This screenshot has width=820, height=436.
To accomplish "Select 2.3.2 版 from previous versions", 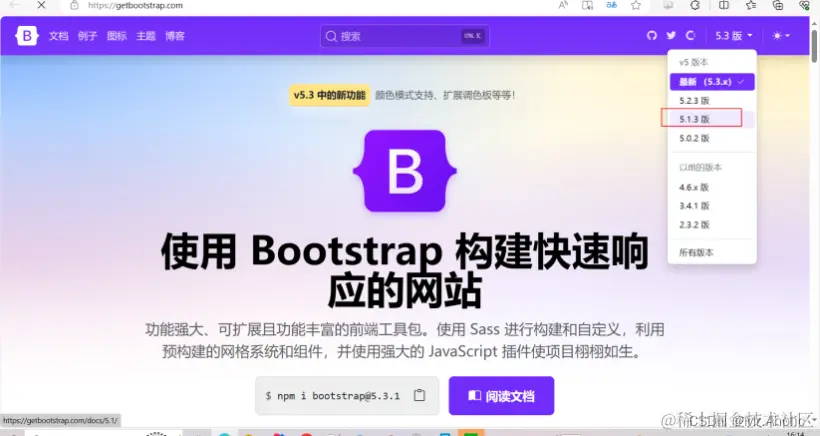I will point(712,225).
